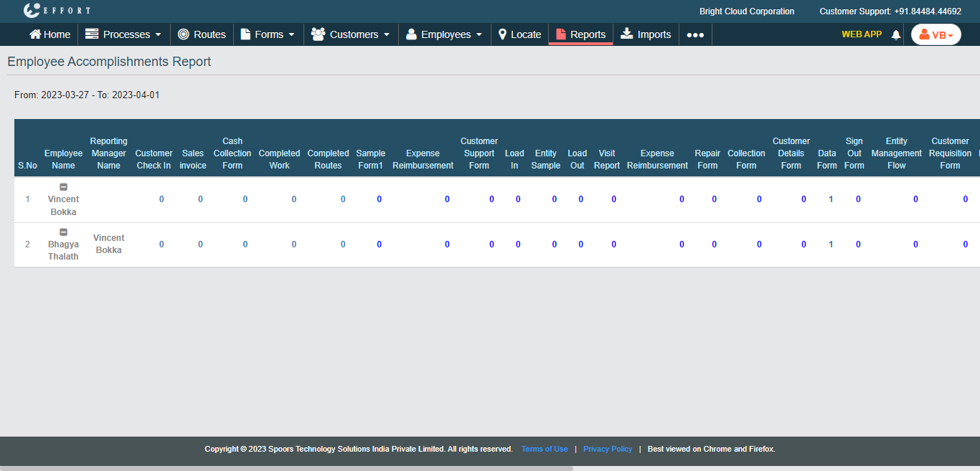
Task: Open the Forms menu
Action: 268,34
